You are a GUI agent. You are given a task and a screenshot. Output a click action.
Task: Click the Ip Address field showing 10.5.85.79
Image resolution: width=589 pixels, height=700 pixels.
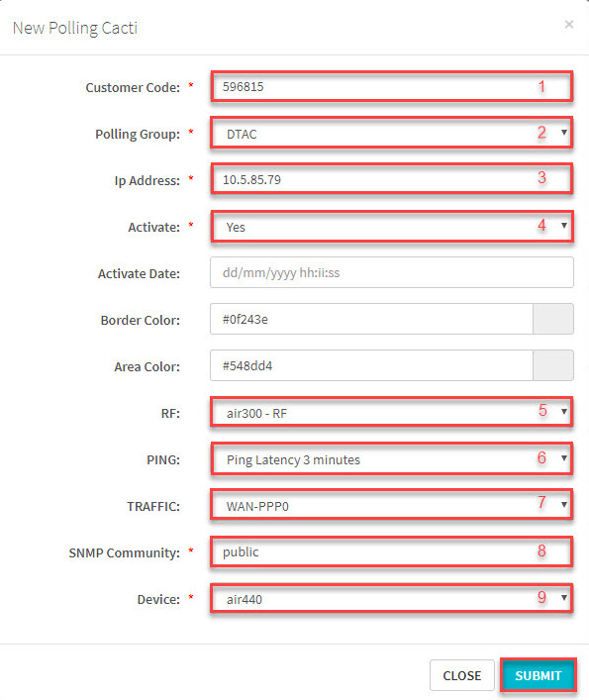(392, 179)
